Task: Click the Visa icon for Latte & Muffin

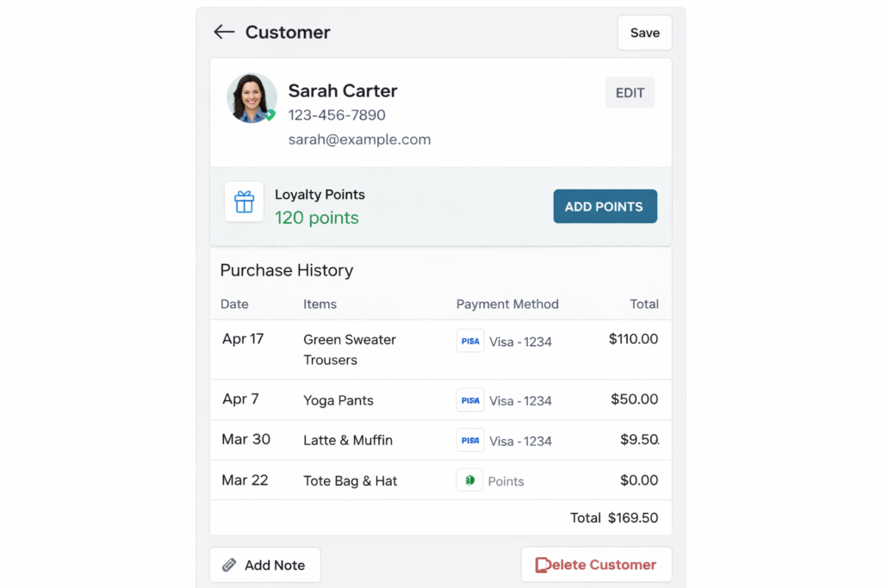Action: [470, 440]
